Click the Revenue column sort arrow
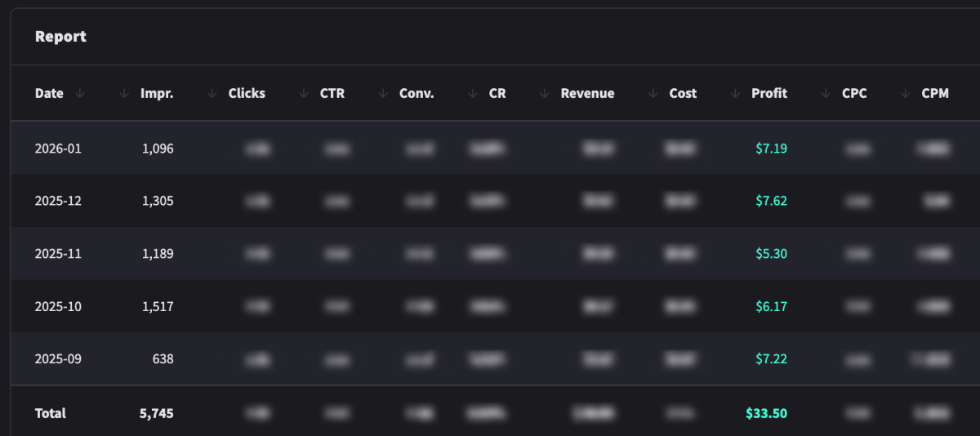Viewport: 980px width, 436px height. [545, 94]
